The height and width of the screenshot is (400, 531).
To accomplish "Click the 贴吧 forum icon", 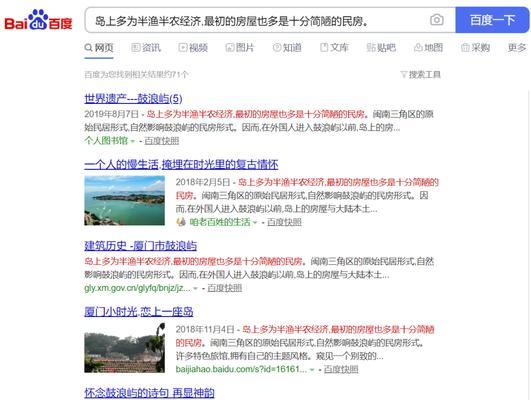I will tap(371, 48).
